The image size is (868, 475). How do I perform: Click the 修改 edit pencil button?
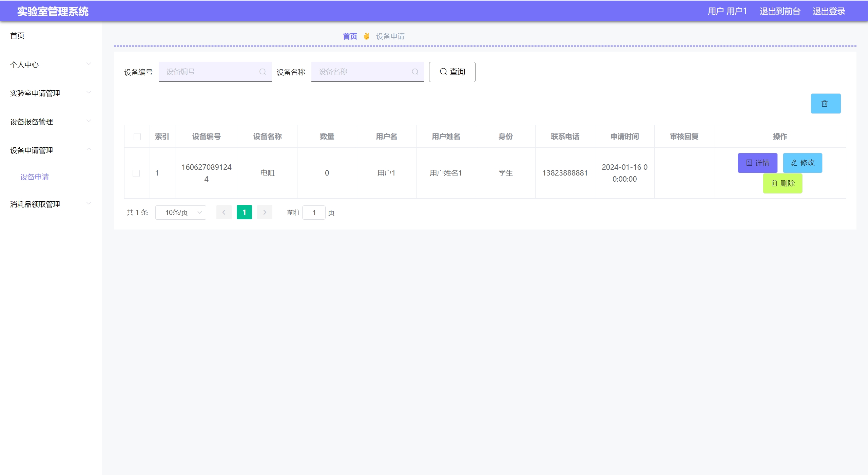[802, 163]
